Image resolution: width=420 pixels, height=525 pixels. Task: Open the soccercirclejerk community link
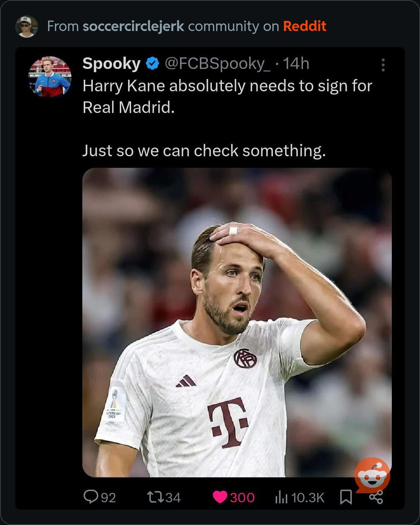133,26
